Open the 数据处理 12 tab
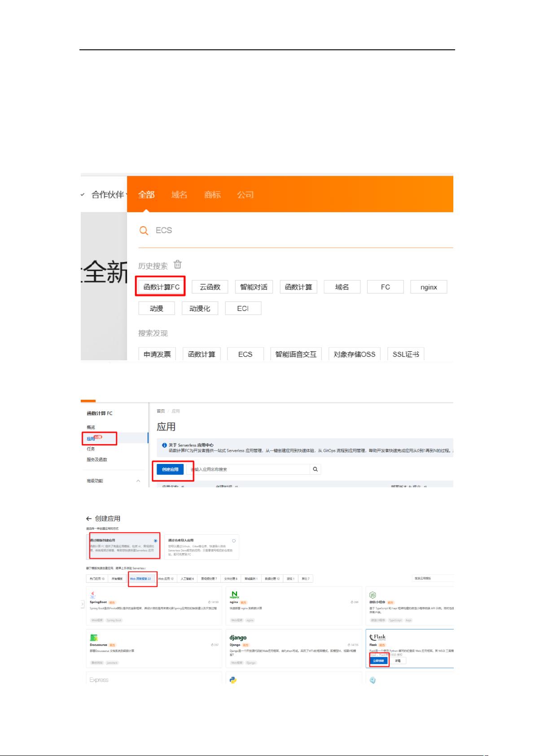Image resolution: width=535 pixels, height=756 pixels. [272, 579]
